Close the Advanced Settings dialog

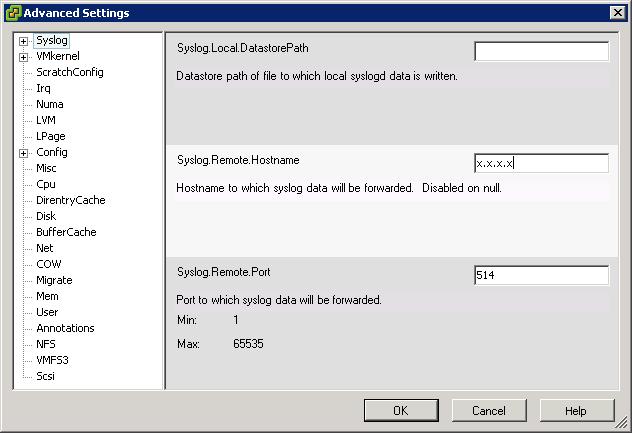tap(617, 13)
